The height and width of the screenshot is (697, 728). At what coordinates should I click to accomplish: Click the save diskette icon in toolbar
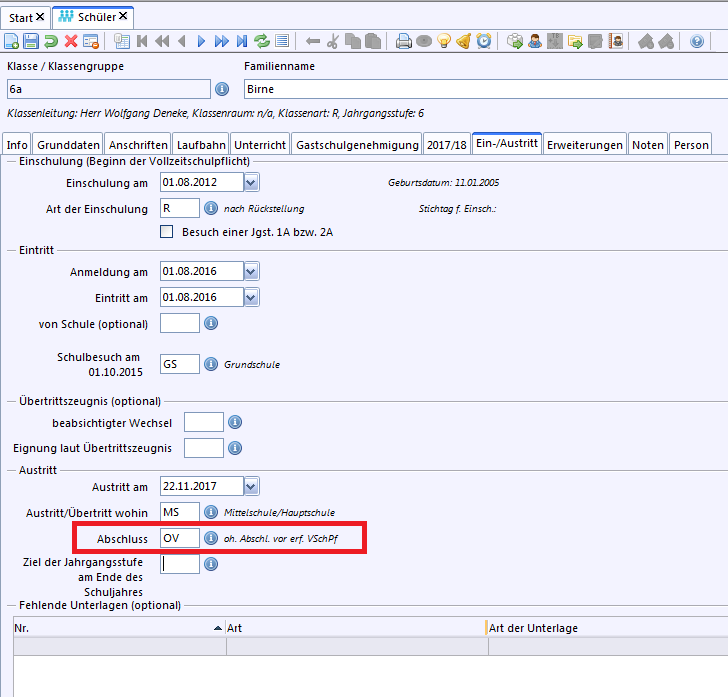point(31,41)
